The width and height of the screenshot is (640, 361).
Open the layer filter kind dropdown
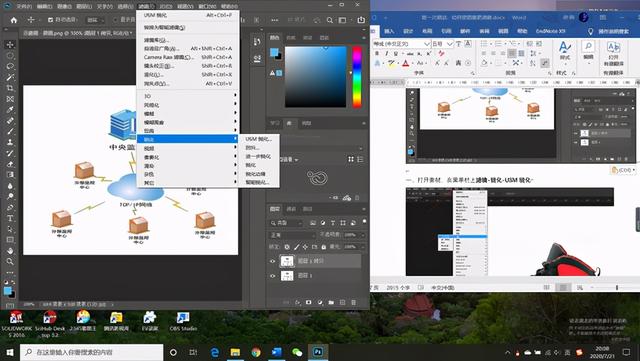pyautogui.click(x=286, y=223)
